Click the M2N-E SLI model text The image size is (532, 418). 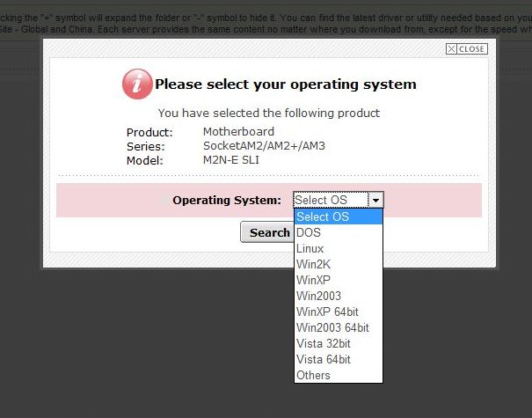point(231,160)
